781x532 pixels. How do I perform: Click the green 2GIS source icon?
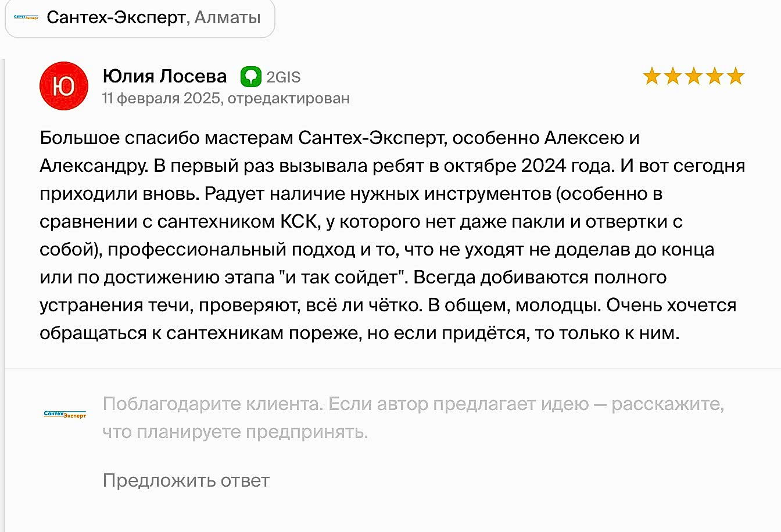pos(251,77)
